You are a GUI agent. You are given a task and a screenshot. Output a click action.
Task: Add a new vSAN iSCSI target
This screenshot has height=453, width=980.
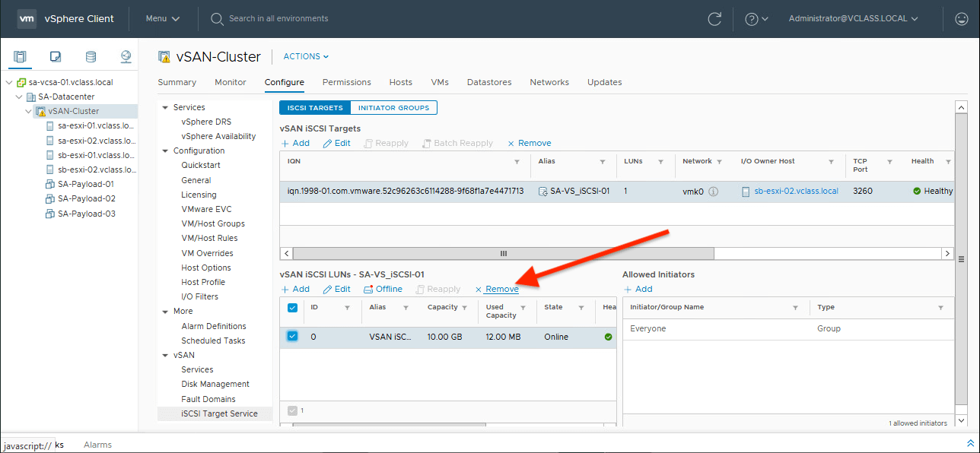(295, 143)
